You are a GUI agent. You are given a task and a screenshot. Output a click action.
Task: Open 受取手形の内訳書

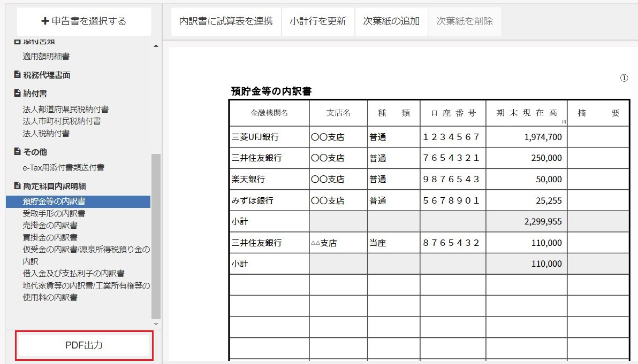(x=54, y=213)
